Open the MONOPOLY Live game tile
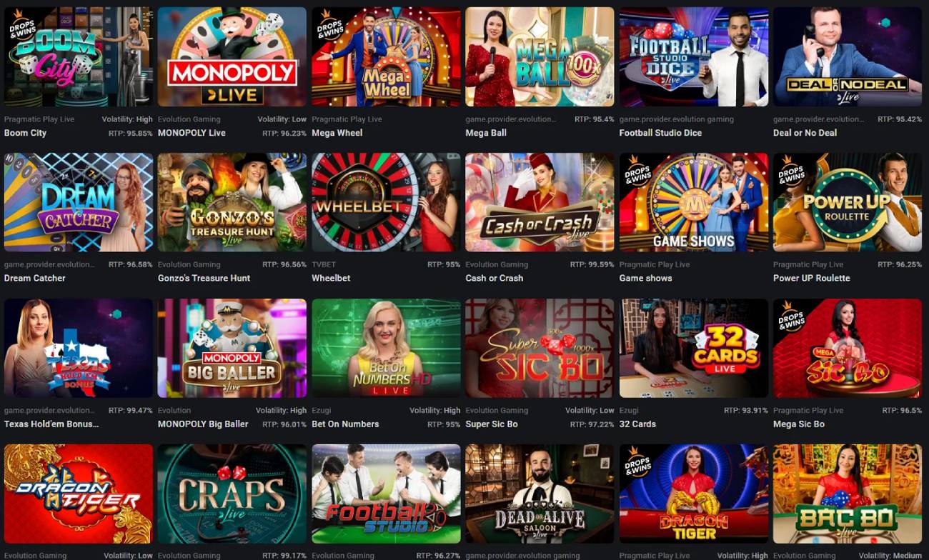 click(232, 56)
